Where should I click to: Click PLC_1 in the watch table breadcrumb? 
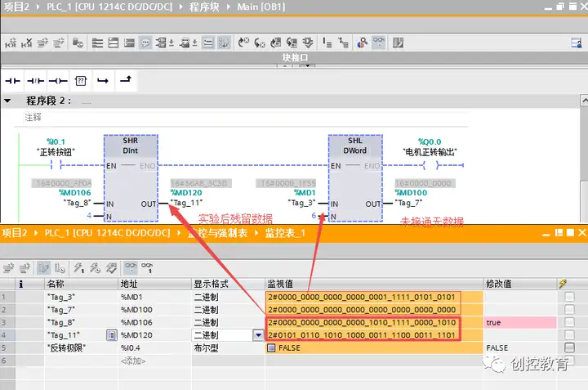pyautogui.click(x=107, y=233)
